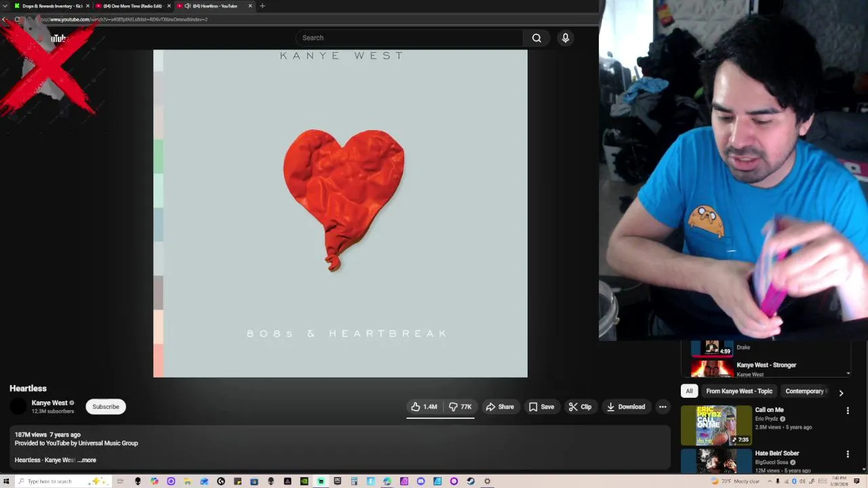Open weather widget 70°F Mostly clear
Screen dimensions: 868x488
pyautogui.click(x=735, y=481)
